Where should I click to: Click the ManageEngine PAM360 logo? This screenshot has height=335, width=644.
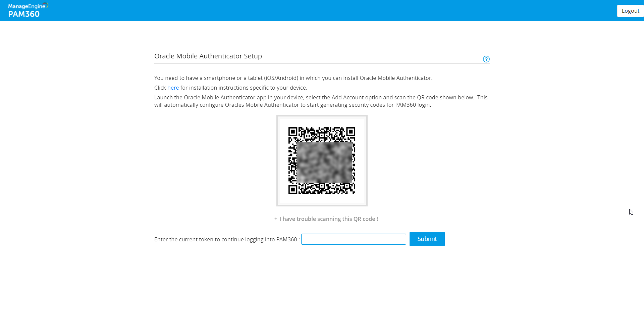28,10
